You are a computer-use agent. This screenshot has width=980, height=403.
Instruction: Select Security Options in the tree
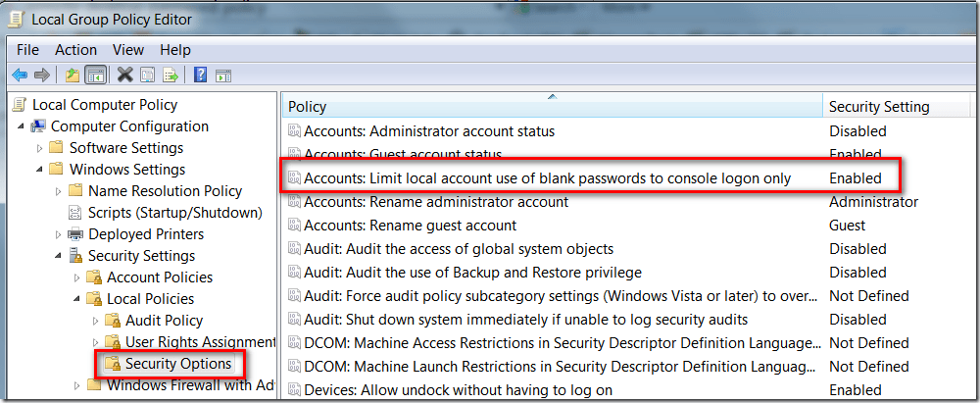pyautogui.click(x=177, y=364)
